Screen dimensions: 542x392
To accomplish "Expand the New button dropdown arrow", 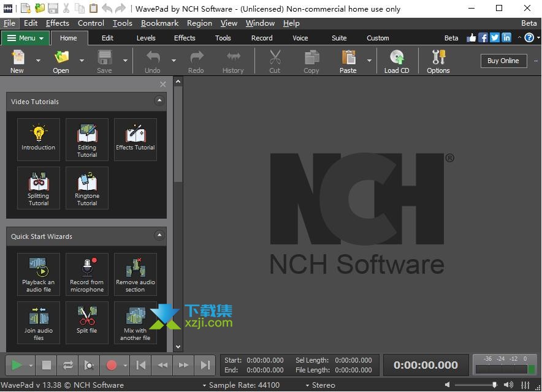I will [38, 61].
